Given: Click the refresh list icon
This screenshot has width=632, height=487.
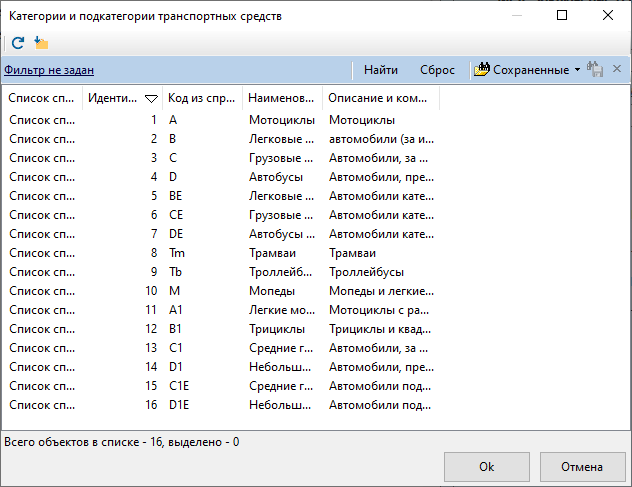Looking at the screenshot, I should pos(18,43).
